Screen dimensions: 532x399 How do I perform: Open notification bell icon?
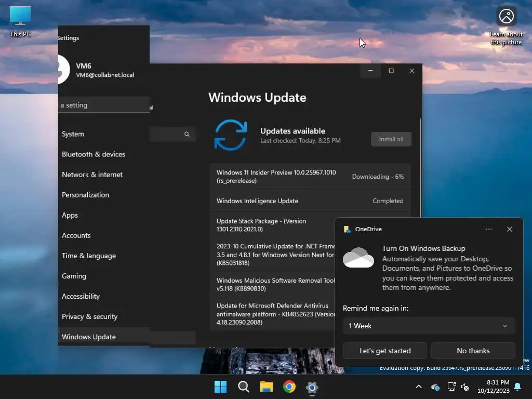click(x=518, y=387)
